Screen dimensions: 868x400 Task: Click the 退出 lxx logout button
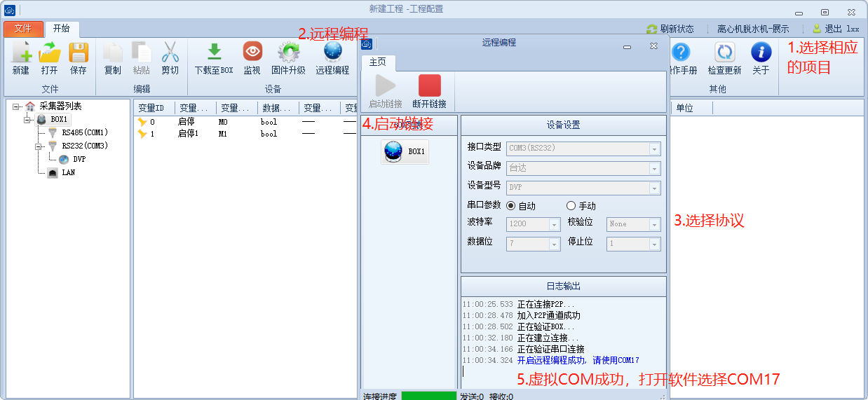pos(836,29)
